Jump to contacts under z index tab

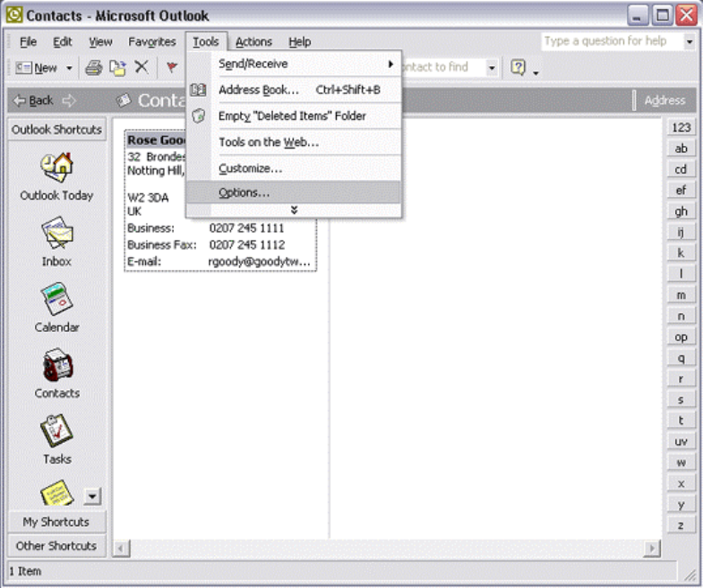pos(681,525)
